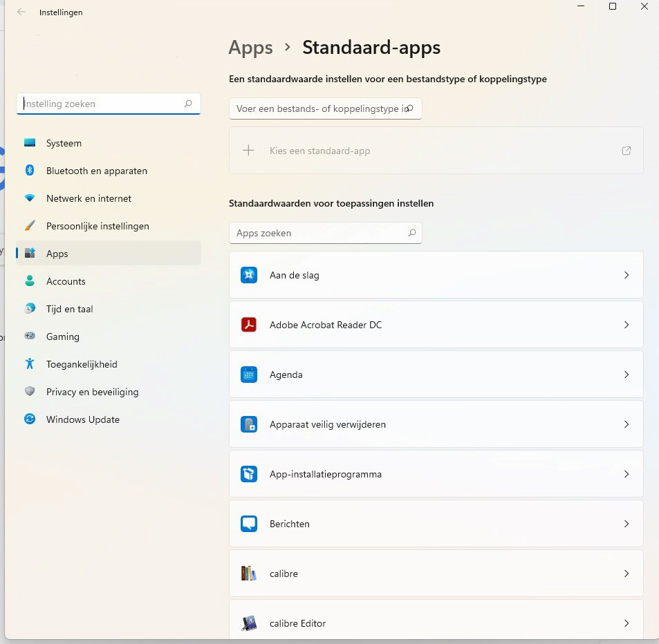The image size is (659, 644).
Task: Click the Aan de slag app icon
Action: (249, 275)
